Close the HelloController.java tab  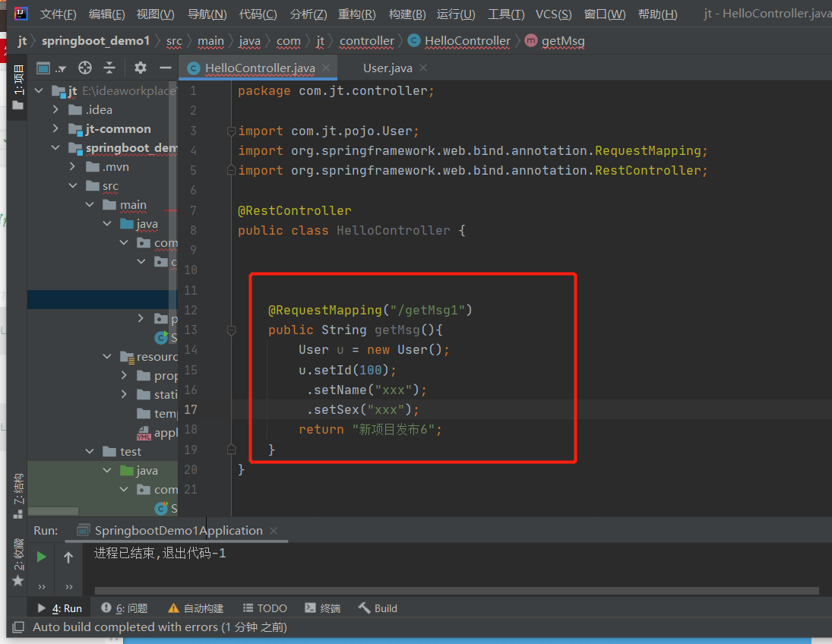326,68
